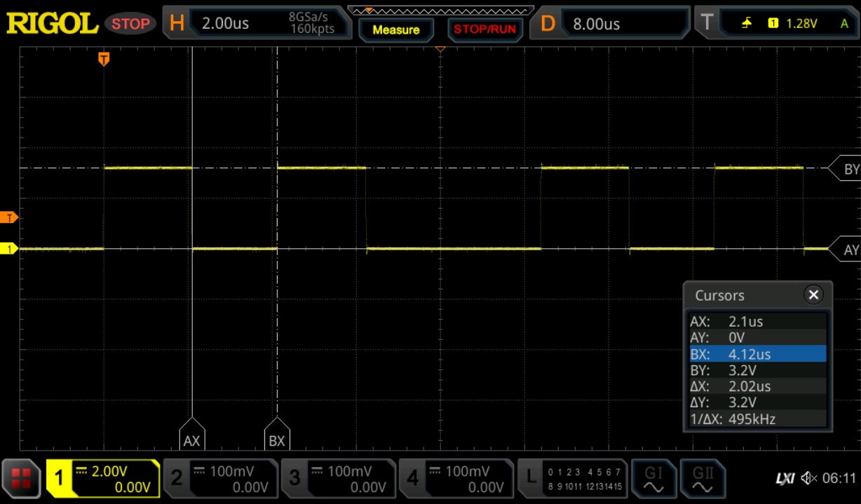Select the rising edge trigger icon
The height and width of the screenshot is (504, 861).
pos(747,23)
